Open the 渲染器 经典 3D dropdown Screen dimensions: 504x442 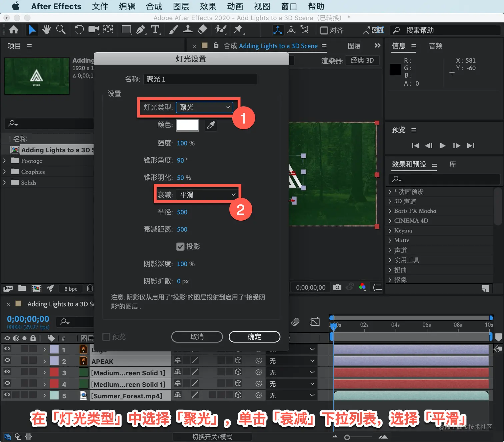[362, 60]
